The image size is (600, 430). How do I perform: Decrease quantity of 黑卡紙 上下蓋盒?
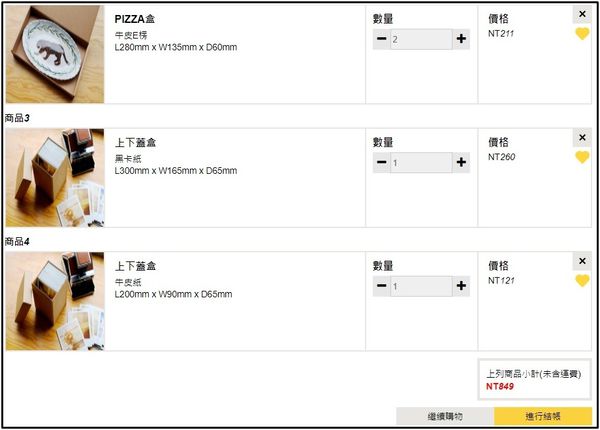tap(382, 162)
